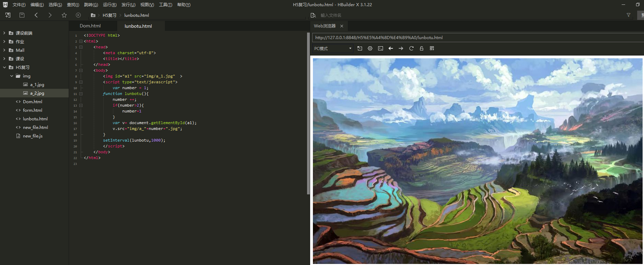The height and width of the screenshot is (265, 644).
Task: Expand the 课设前端 folder
Action: (x=4, y=33)
